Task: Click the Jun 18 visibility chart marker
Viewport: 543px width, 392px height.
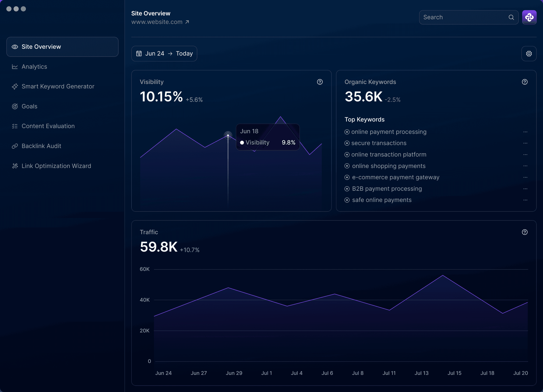Action: [x=228, y=135]
